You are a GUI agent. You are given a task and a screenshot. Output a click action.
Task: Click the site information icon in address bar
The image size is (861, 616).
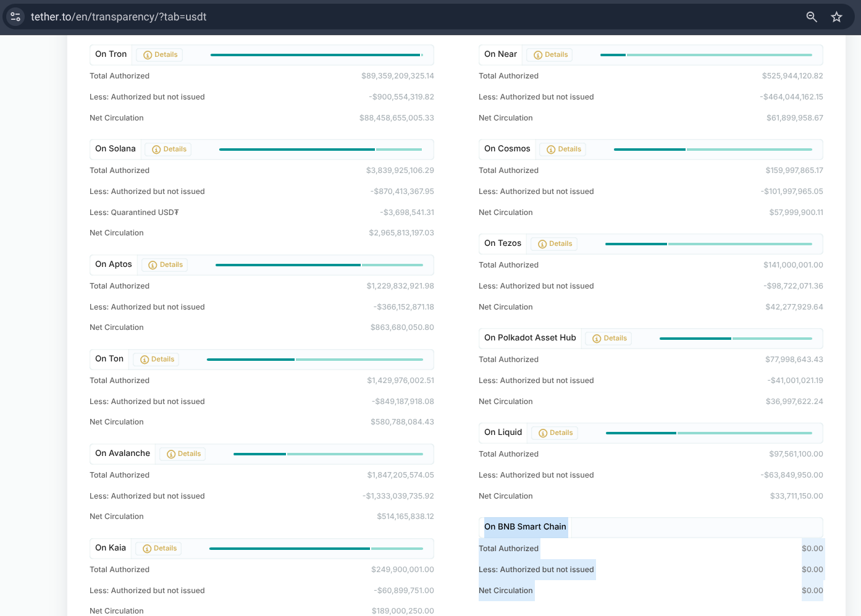coord(15,17)
